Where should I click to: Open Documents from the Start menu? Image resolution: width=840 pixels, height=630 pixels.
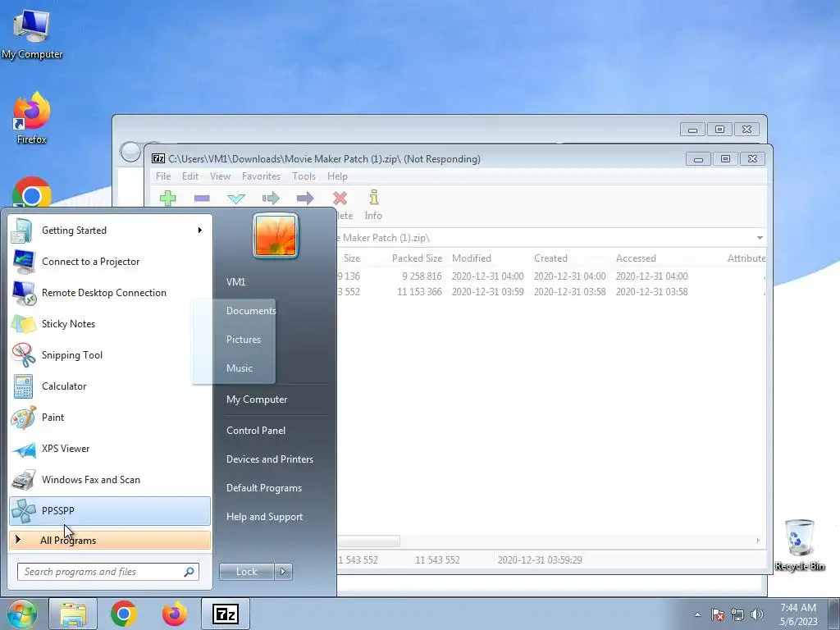[251, 311]
